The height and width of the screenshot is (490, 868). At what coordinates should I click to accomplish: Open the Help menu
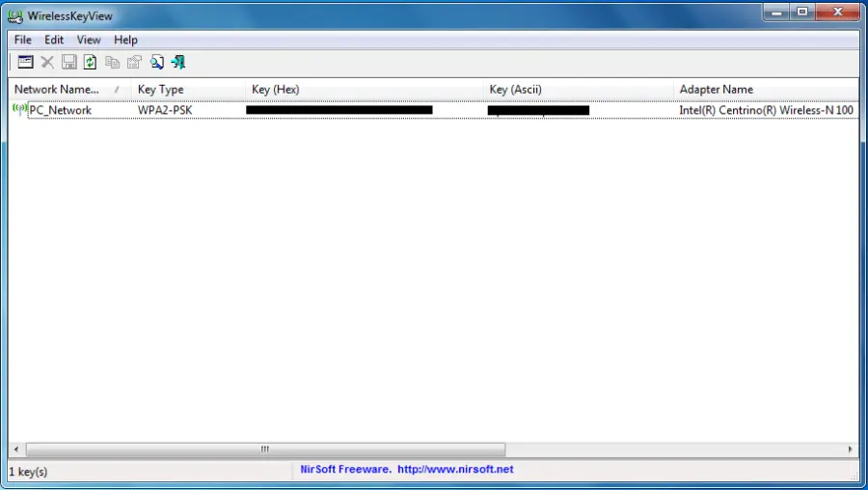pos(125,40)
